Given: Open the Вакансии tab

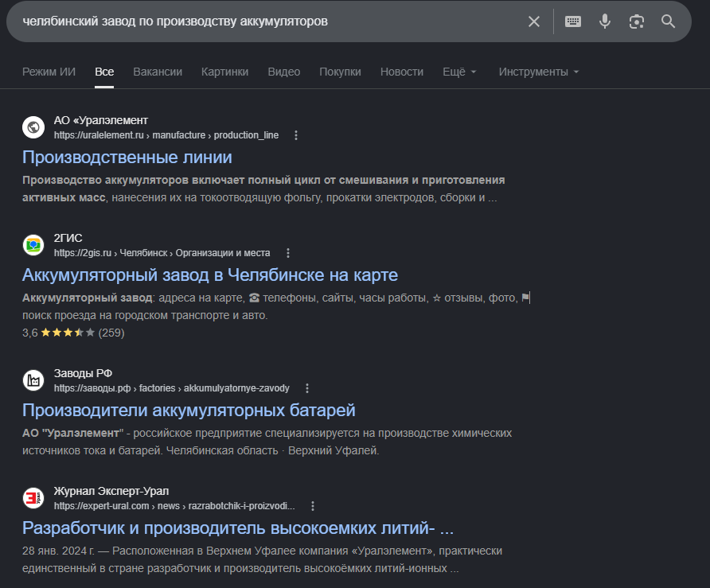Looking at the screenshot, I should coord(158,72).
